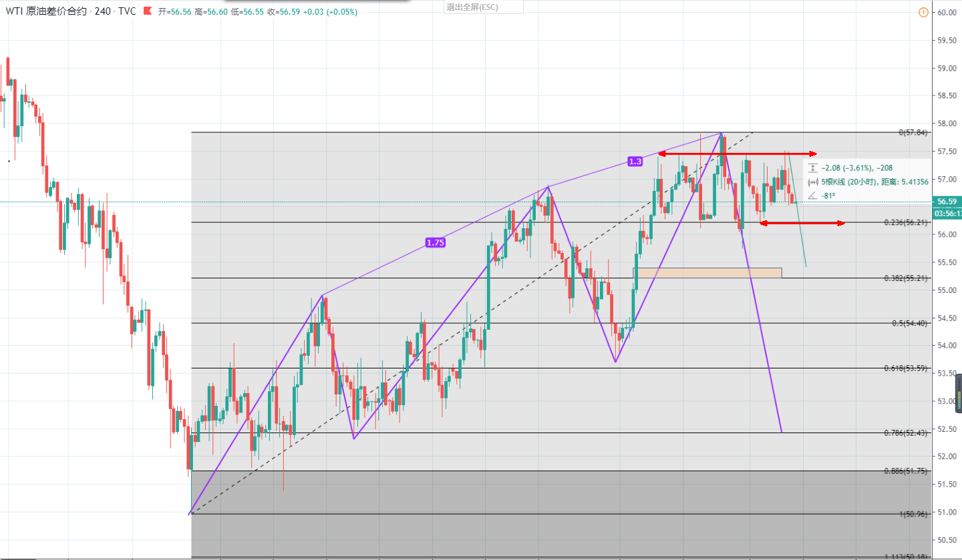Click the 58.00 price axis label
Screen dimensions: 962x560
click(947, 124)
